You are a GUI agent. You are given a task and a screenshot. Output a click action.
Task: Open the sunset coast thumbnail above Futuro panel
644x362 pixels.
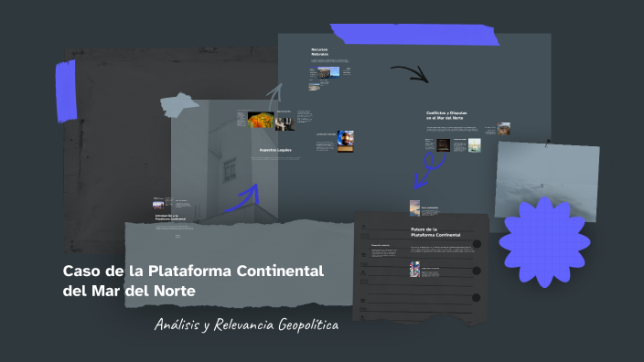[x=414, y=208]
